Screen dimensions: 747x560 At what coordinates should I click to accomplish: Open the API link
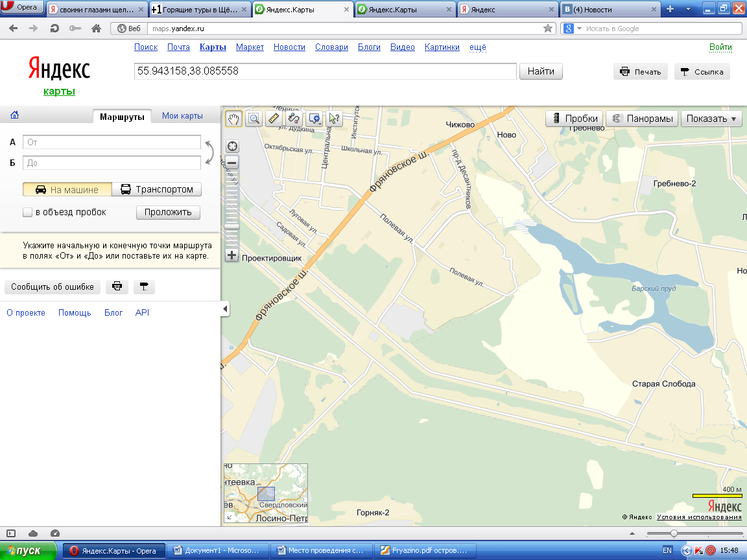coord(142,313)
